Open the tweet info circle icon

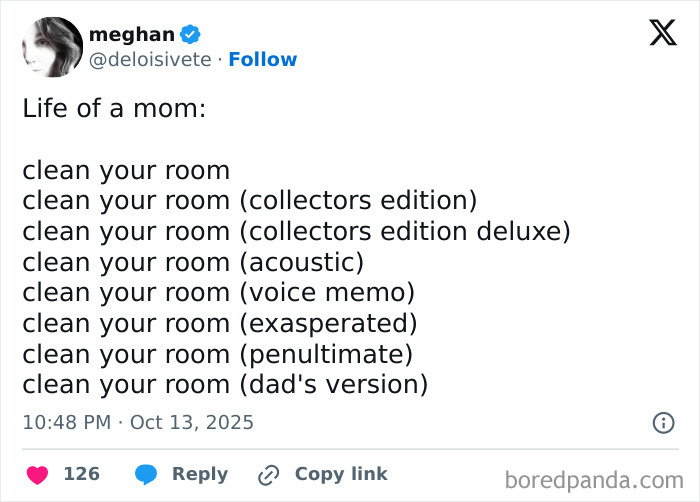(x=663, y=423)
